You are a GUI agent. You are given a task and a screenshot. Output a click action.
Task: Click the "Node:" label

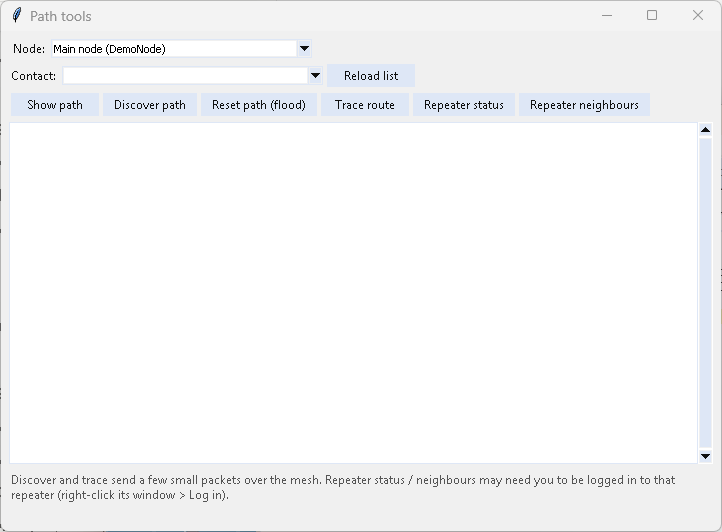[x=29, y=49]
